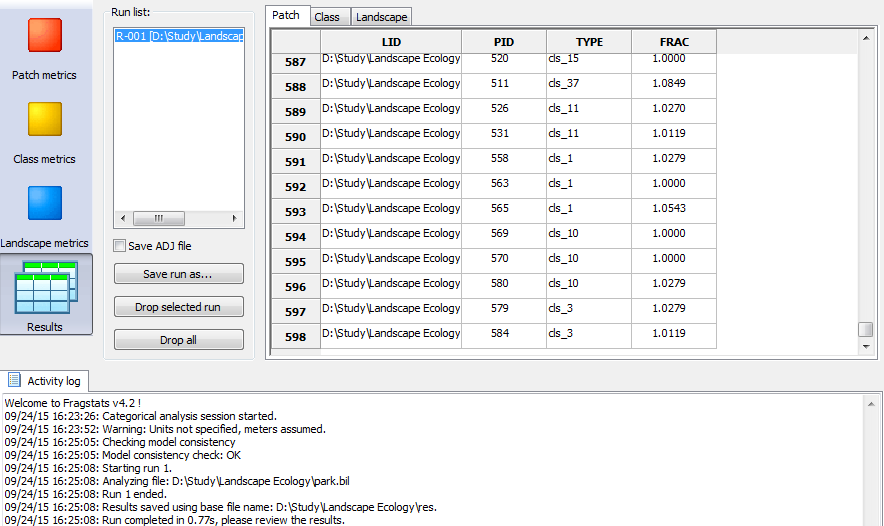Click FRAC cell 1.0270

tap(674, 112)
